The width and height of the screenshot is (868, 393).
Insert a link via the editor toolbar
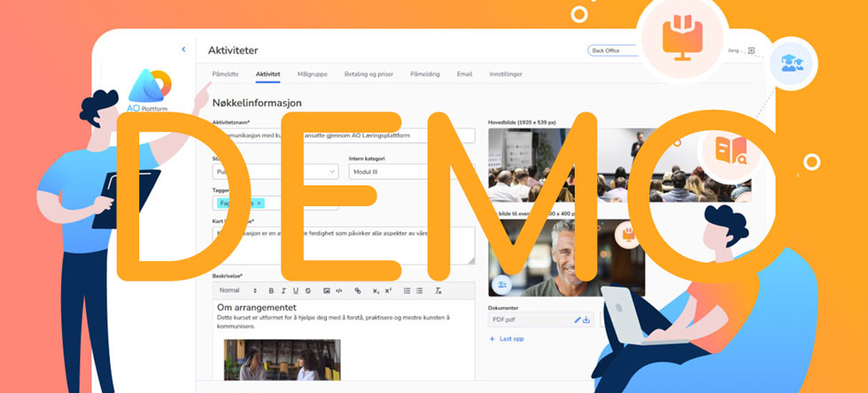(x=358, y=290)
